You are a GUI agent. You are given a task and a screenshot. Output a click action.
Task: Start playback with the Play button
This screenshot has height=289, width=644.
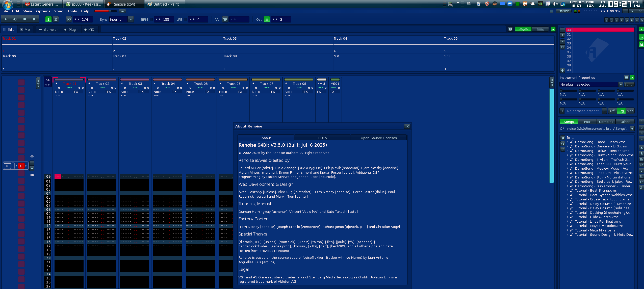[x=6, y=19]
